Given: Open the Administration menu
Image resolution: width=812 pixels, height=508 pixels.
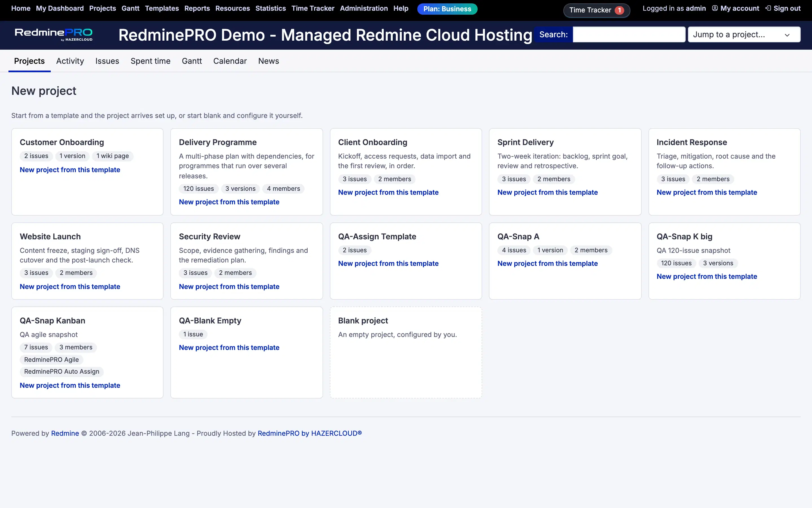Looking at the screenshot, I should (364, 8).
